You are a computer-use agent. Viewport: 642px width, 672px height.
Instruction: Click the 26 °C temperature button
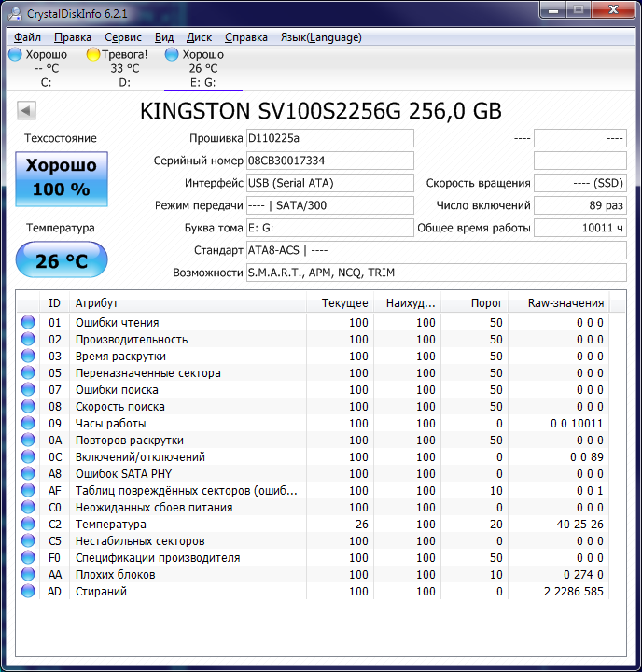(x=62, y=259)
